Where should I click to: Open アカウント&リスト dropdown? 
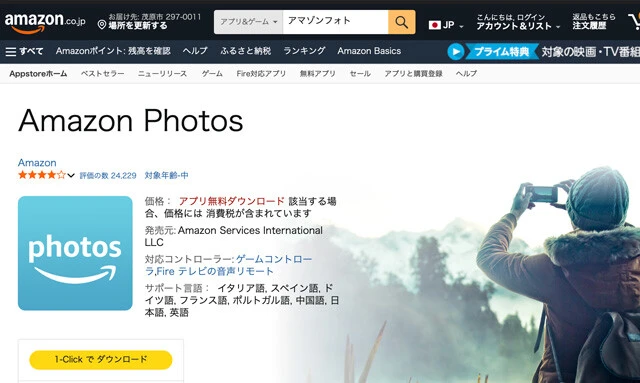518,22
